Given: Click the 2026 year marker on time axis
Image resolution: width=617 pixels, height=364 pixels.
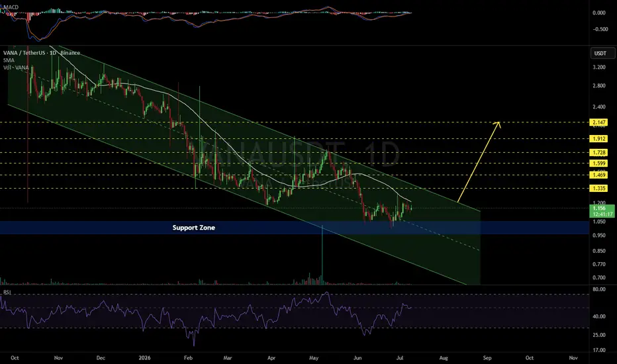Looking at the screenshot, I should pos(144,357).
